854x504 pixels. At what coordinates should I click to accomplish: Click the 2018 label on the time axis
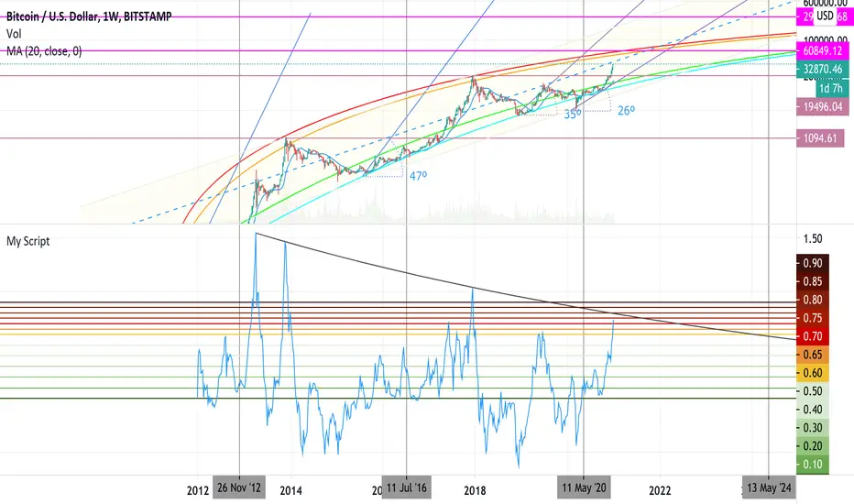click(475, 491)
